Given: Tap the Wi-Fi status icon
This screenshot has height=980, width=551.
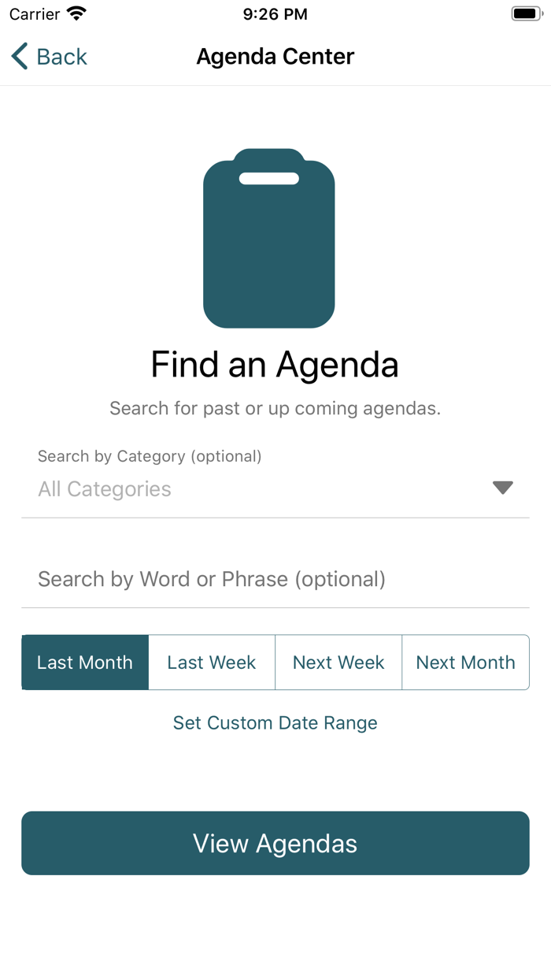Looking at the screenshot, I should pos(76,14).
